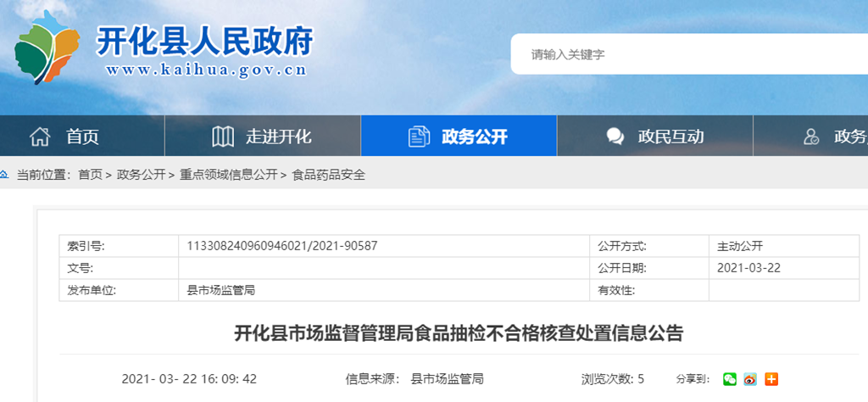The height and width of the screenshot is (402, 868).
Task: Click the 开化县人民政府 site title text
Action: (204, 41)
